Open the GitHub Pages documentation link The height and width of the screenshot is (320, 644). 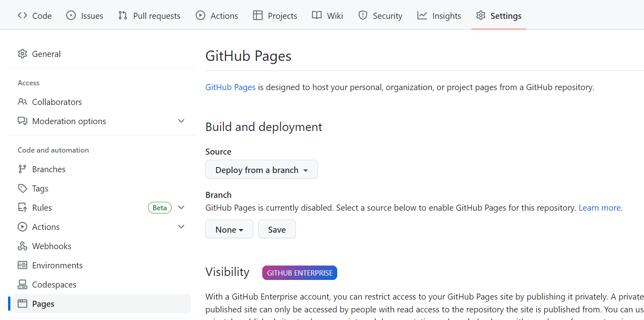point(230,87)
